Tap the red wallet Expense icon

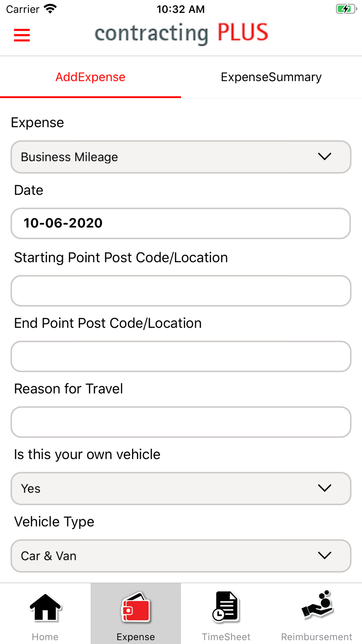[136, 607]
